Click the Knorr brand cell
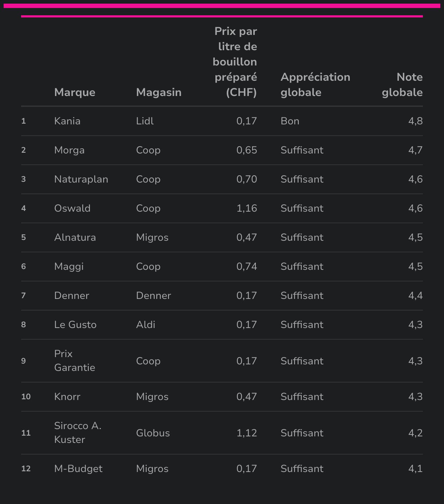Viewport: 444px width, 504px height. click(x=67, y=397)
